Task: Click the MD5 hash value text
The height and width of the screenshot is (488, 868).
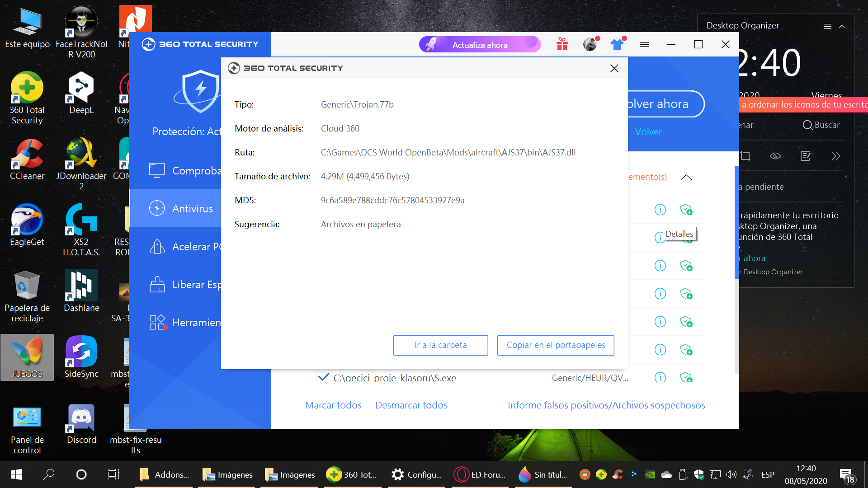Action: [x=392, y=200]
